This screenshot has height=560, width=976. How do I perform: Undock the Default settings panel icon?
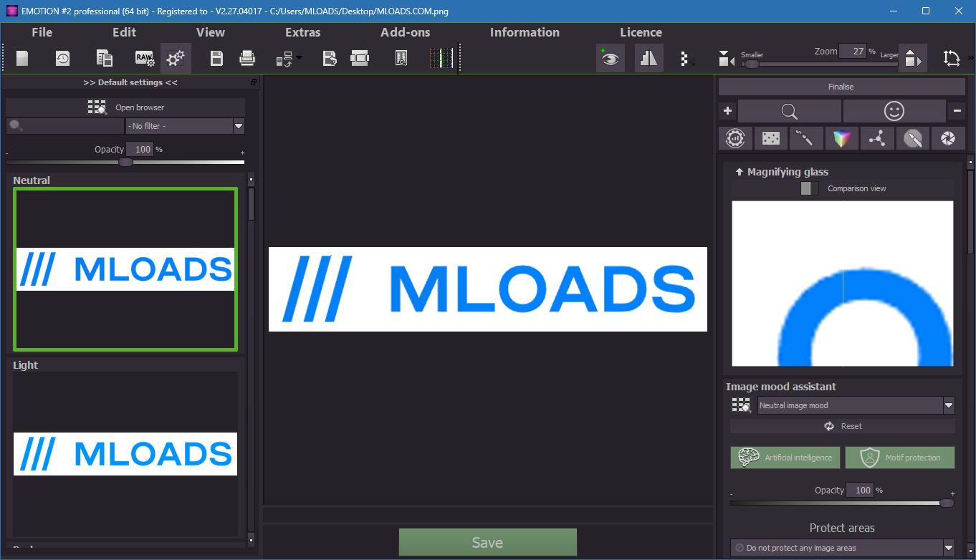254,82
